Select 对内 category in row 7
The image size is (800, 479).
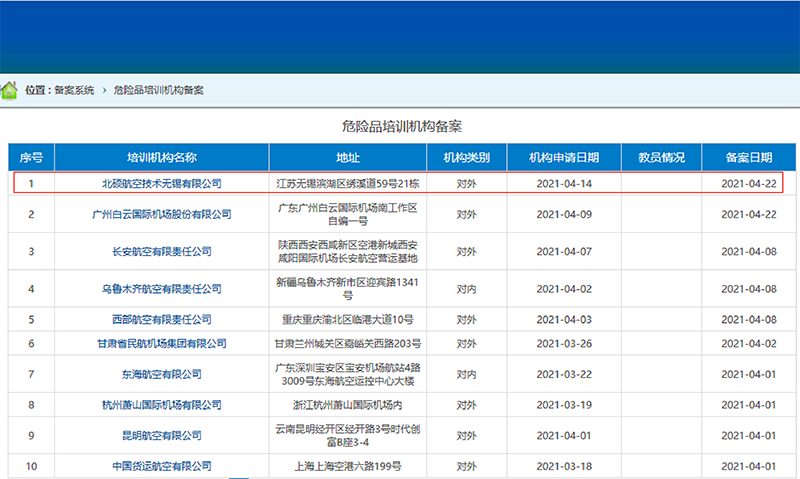466,374
